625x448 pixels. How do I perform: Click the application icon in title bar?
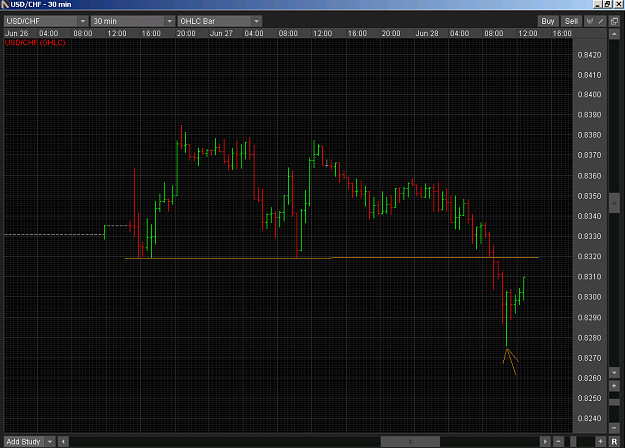(5, 4)
